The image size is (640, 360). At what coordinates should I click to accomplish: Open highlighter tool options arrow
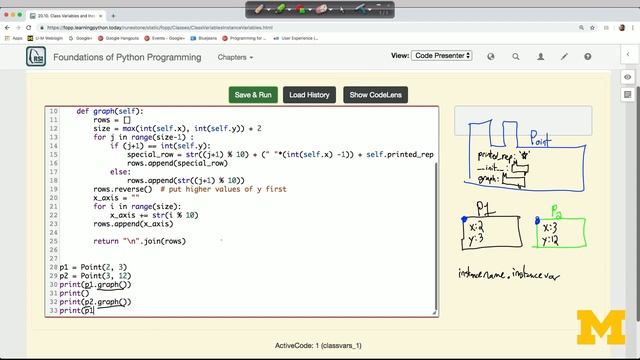pos(289,10)
